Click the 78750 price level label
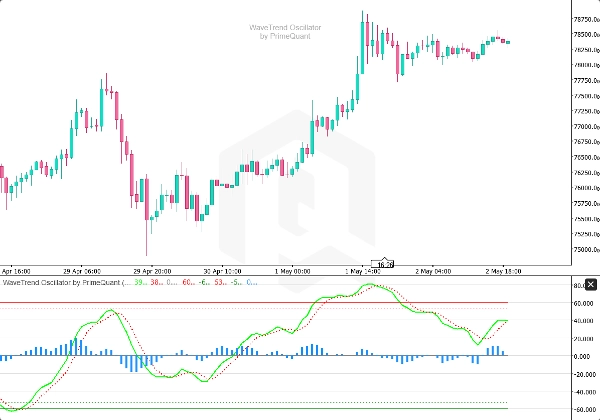Viewport: 600px width, 420px height. 586,19
